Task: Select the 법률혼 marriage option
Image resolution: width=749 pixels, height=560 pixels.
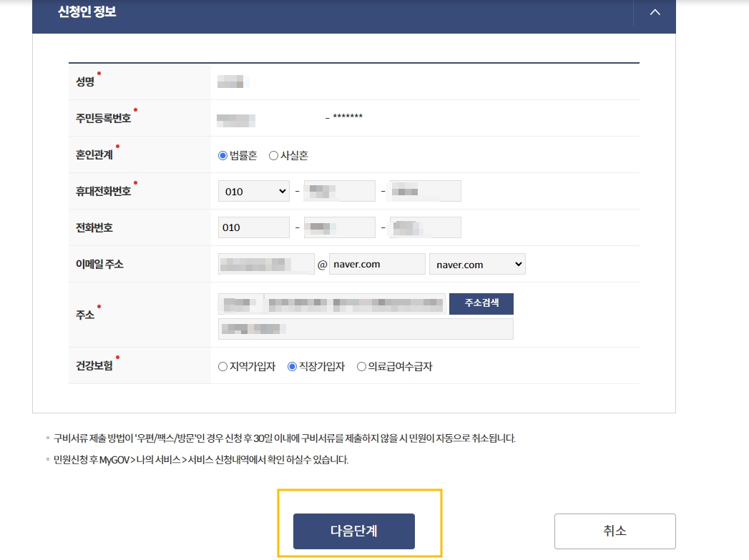Action: point(222,154)
